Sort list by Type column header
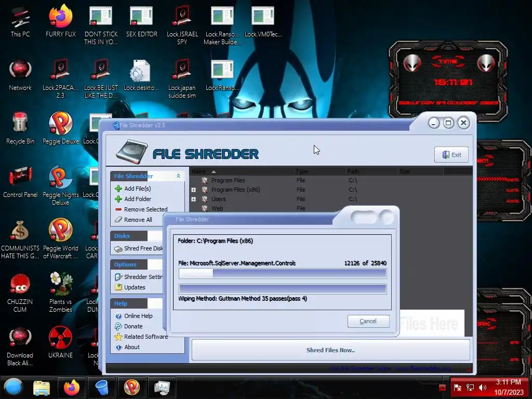The width and height of the screenshot is (532, 399). point(320,171)
